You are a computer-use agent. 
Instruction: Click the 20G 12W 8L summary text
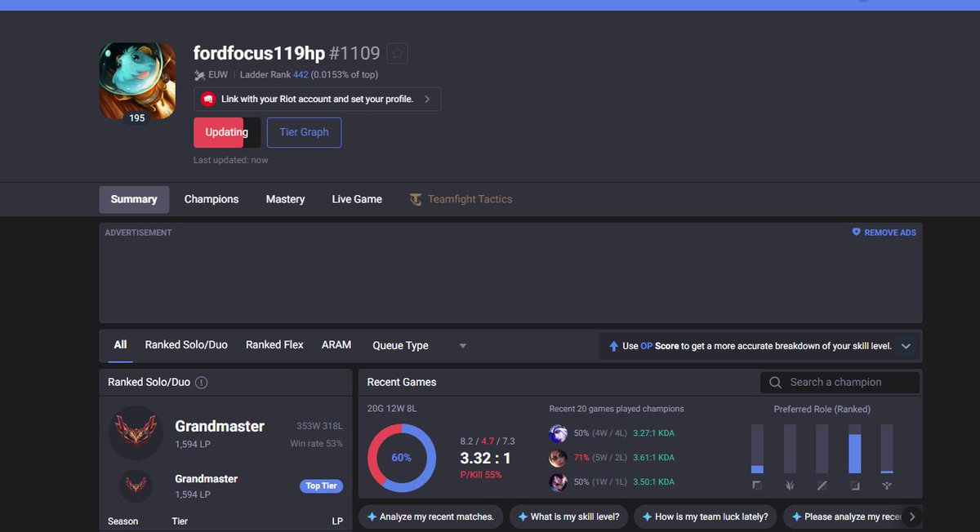392,409
